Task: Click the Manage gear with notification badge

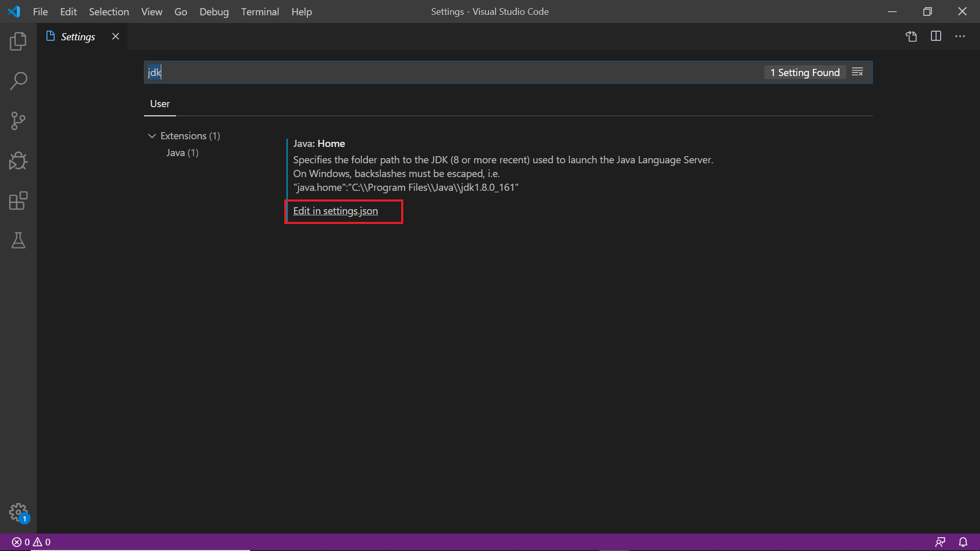Action: click(x=18, y=512)
